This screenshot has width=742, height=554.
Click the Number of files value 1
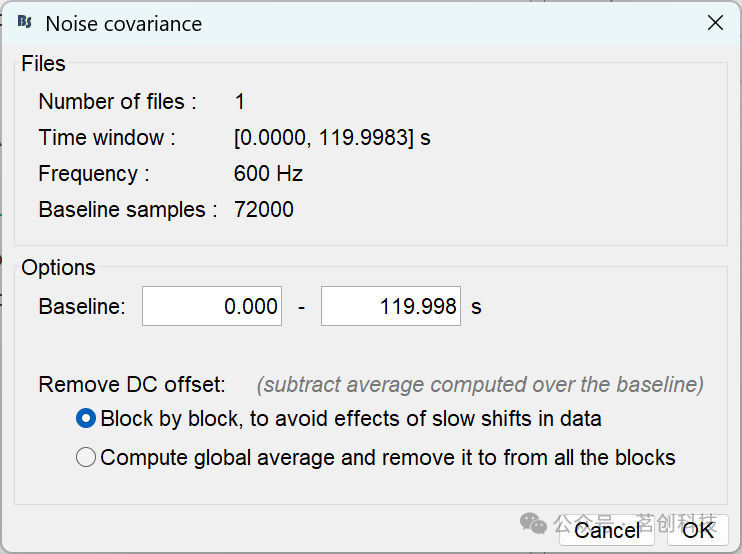click(x=240, y=102)
